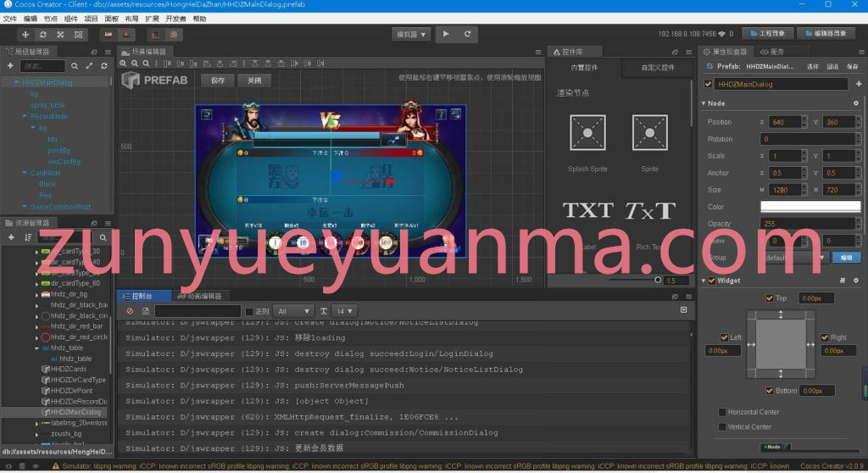Open the Group default dropdown
The height and width of the screenshot is (473, 868).
click(x=795, y=258)
